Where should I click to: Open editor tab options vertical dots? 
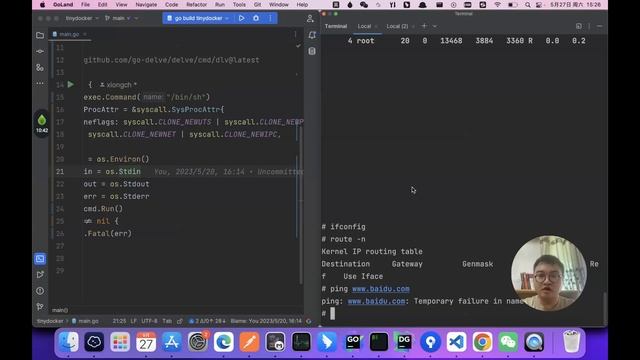click(295, 35)
